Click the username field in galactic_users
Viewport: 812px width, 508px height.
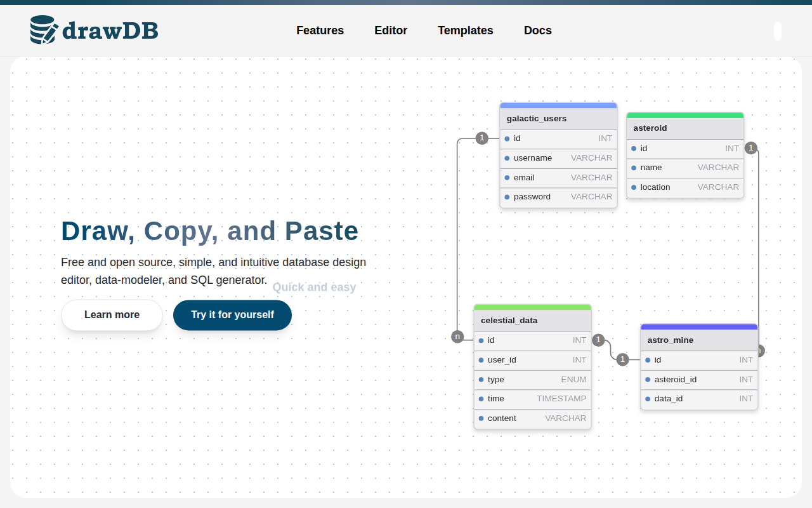click(x=558, y=158)
